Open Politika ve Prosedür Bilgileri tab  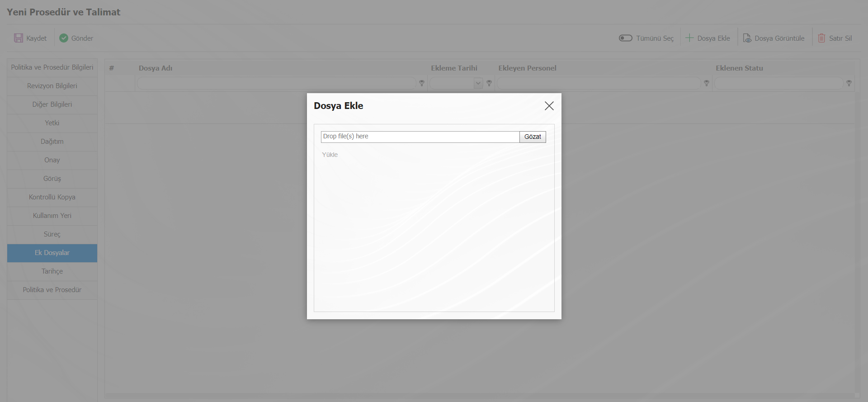[x=52, y=67]
